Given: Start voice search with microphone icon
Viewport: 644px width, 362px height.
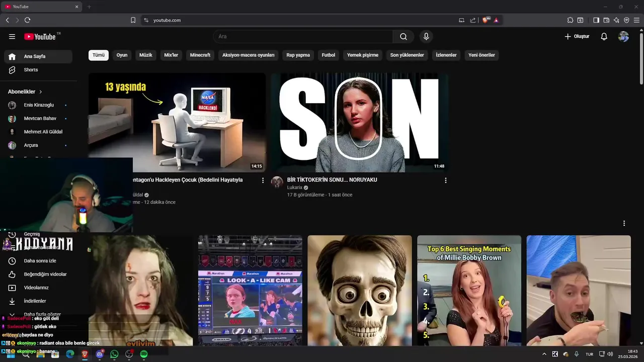Looking at the screenshot, I should tap(426, 37).
